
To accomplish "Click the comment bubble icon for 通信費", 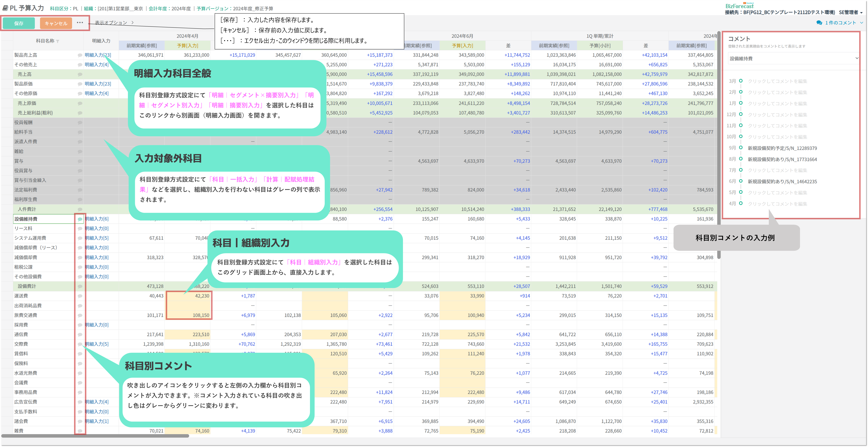I will (x=80, y=335).
